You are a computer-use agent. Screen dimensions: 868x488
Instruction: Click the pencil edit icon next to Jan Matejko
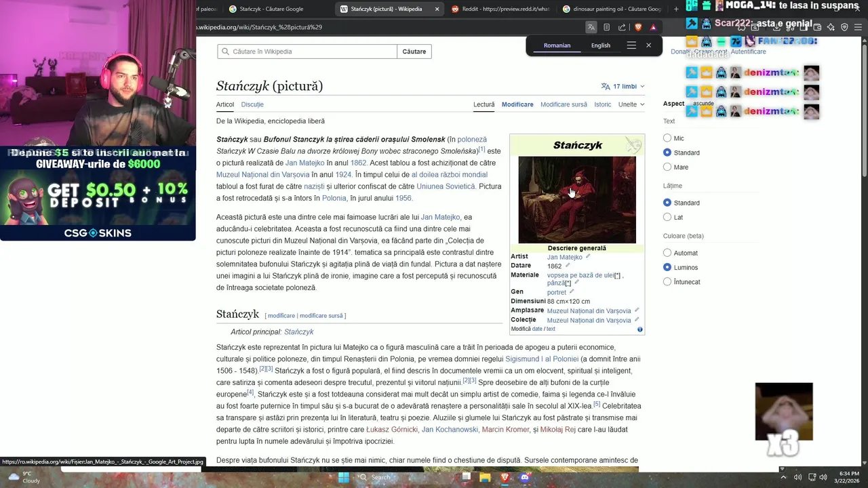588,257
